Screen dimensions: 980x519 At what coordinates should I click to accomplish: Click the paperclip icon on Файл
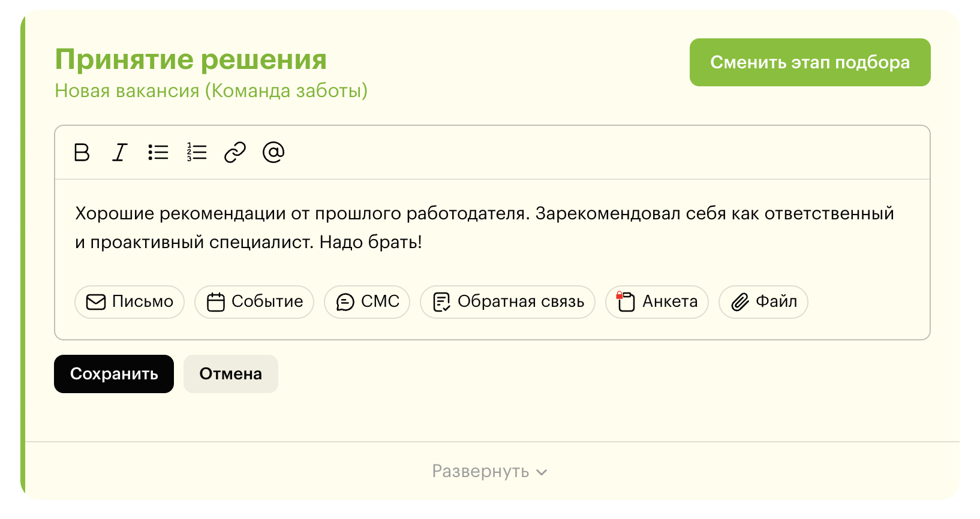[740, 302]
